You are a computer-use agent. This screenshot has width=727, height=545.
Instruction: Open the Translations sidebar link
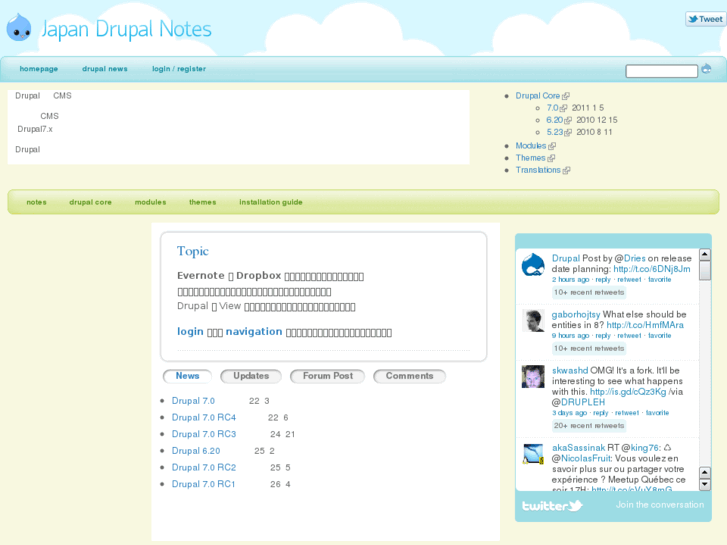point(538,170)
